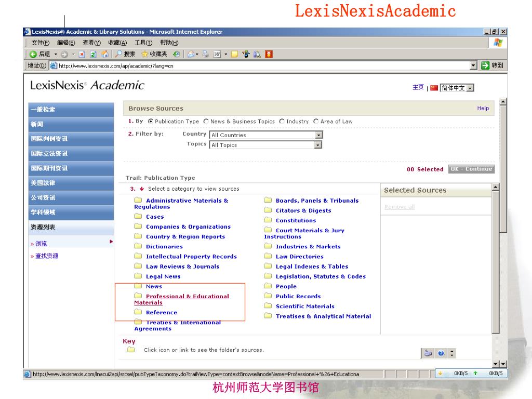Open the History/media globe icon in toolbar
The image size is (532, 399).
click(177, 54)
